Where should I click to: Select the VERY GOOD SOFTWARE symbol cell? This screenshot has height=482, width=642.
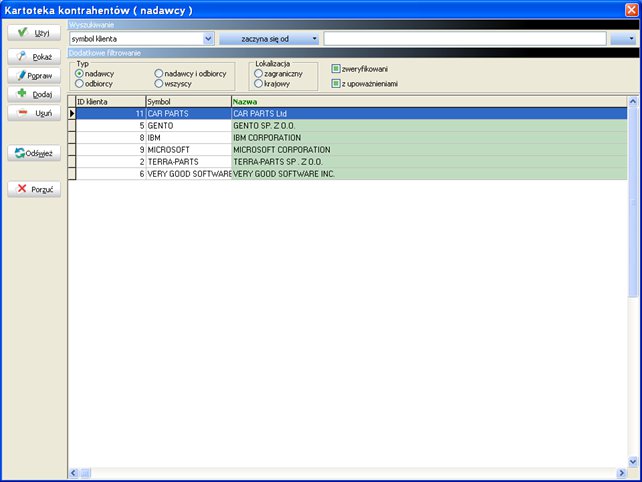pos(189,174)
